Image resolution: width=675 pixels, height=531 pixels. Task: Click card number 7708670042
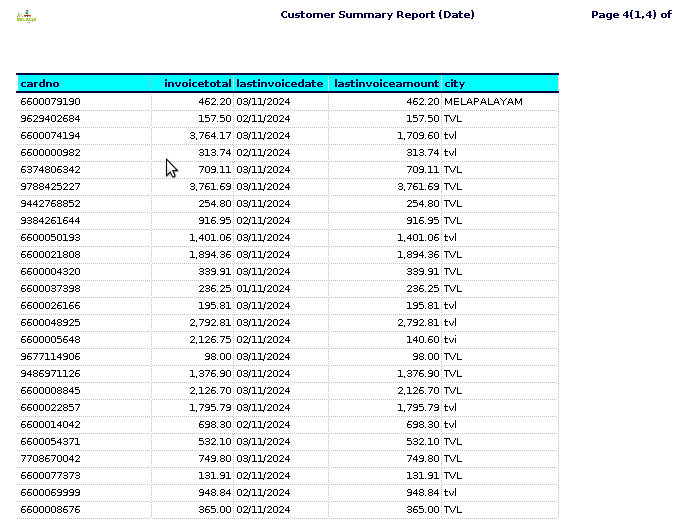coord(50,459)
